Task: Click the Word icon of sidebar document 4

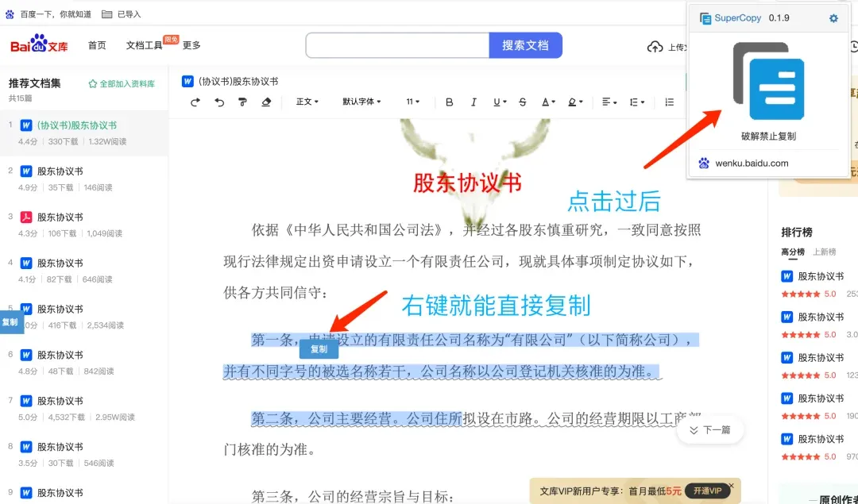Action: pyautogui.click(x=25, y=263)
